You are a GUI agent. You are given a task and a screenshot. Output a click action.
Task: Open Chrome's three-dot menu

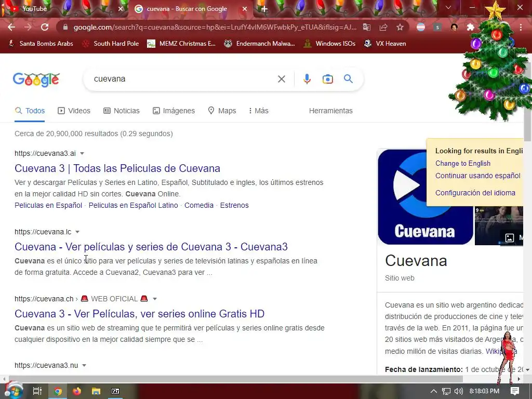point(521,27)
